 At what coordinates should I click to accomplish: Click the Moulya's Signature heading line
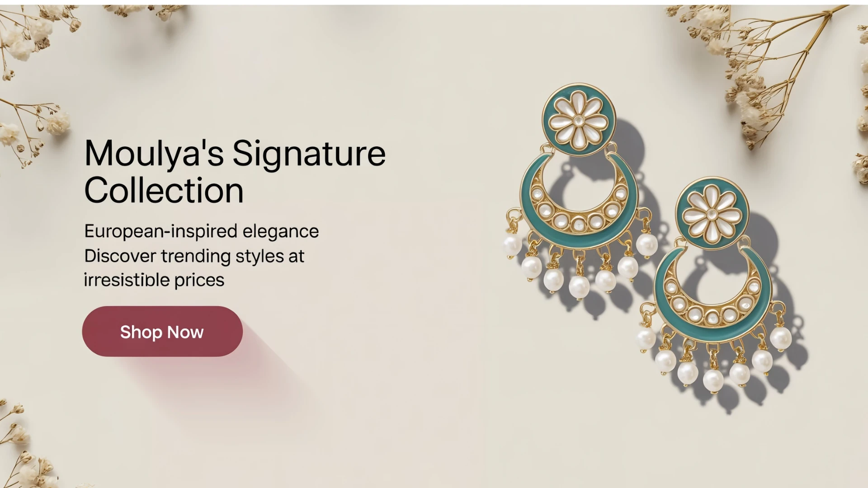(235, 154)
